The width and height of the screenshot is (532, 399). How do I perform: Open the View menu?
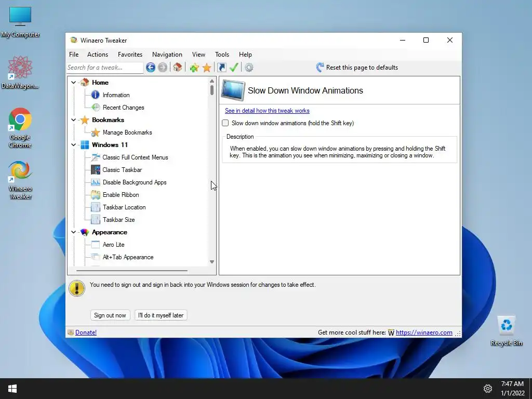point(198,54)
